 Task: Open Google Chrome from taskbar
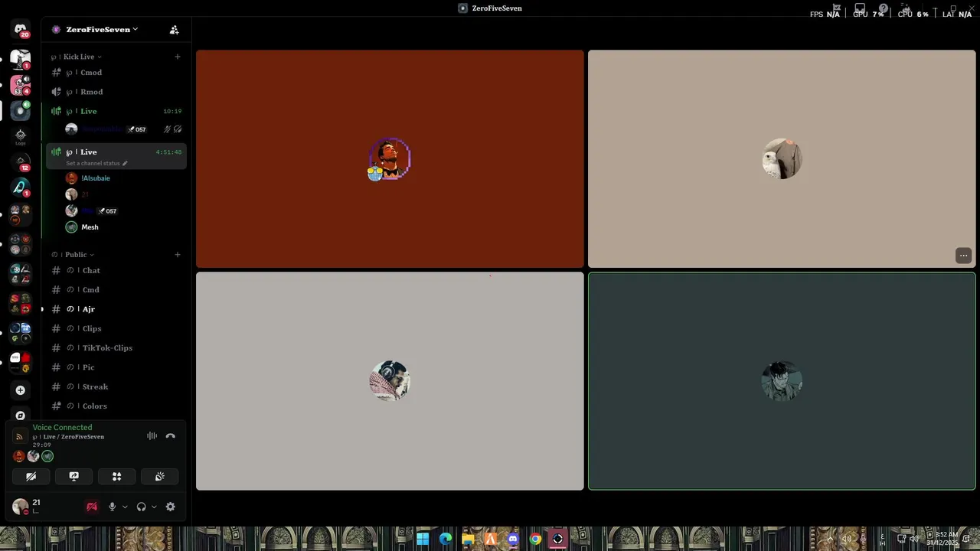535,539
